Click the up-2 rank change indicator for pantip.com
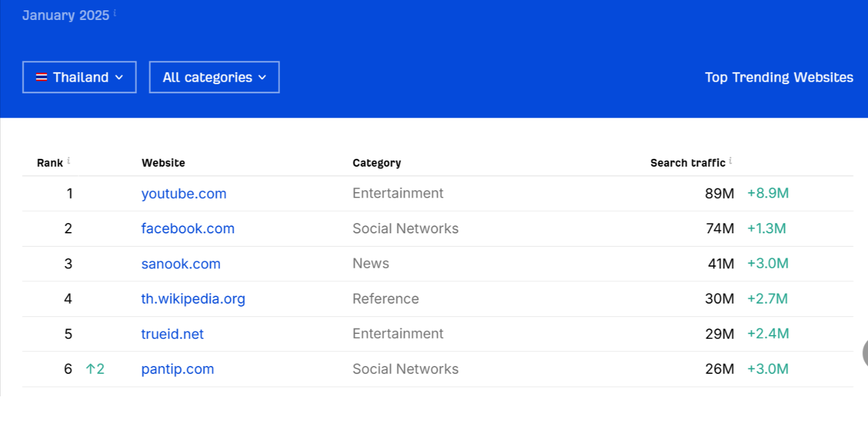This screenshot has width=868, height=426. [95, 369]
